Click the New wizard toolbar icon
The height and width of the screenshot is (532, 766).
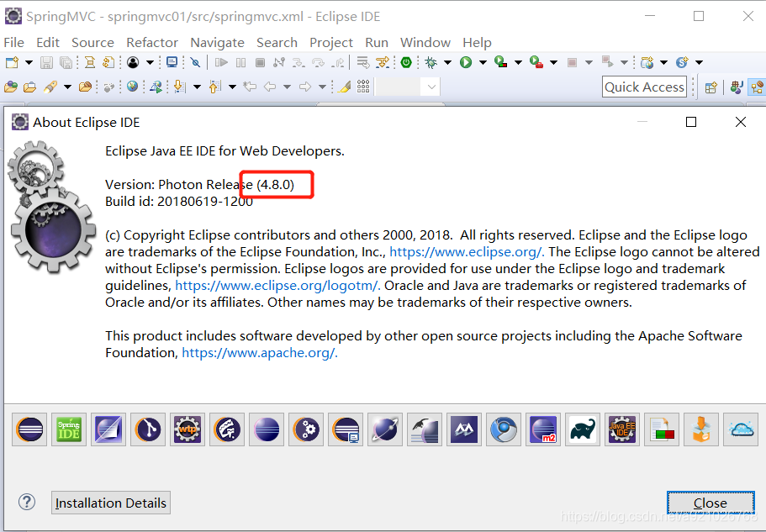click(13, 62)
